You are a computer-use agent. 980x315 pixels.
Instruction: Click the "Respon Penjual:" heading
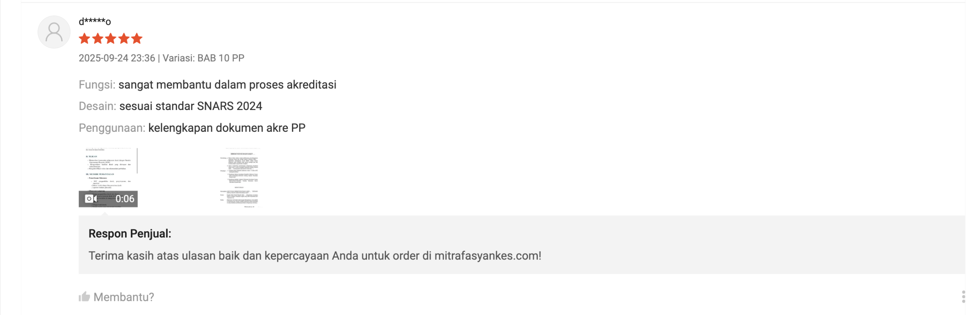pos(130,233)
